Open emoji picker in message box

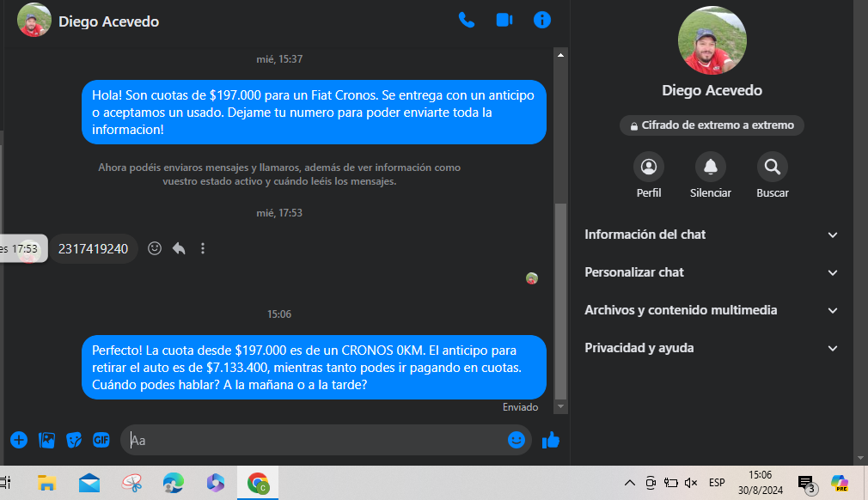click(x=517, y=440)
